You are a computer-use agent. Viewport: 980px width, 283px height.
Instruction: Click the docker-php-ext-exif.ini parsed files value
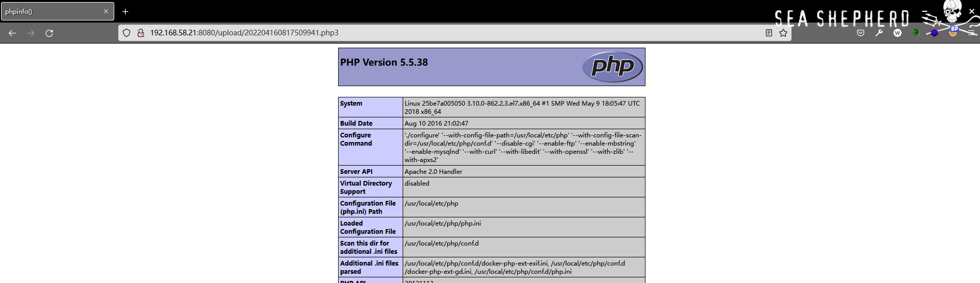[x=515, y=267]
